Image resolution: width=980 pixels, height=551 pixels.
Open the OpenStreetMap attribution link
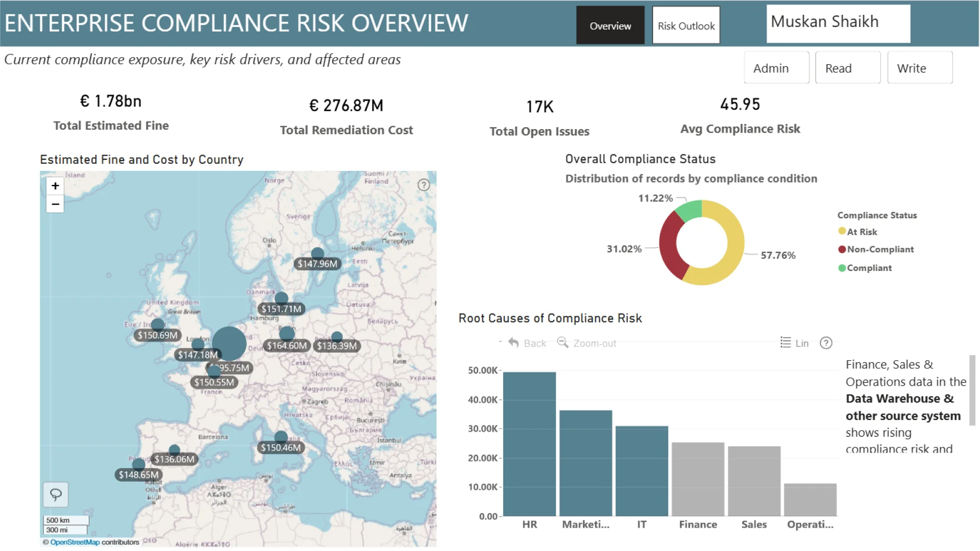[x=75, y=542]
